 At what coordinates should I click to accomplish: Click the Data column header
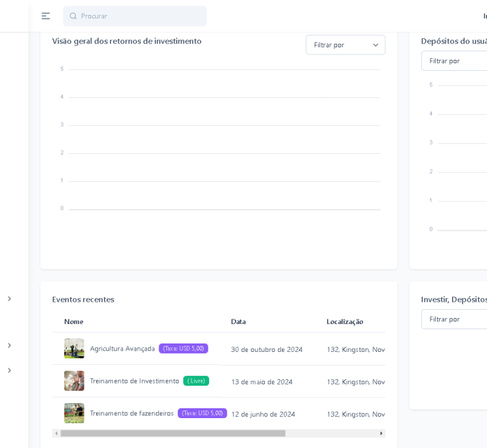tap(238, 321)
